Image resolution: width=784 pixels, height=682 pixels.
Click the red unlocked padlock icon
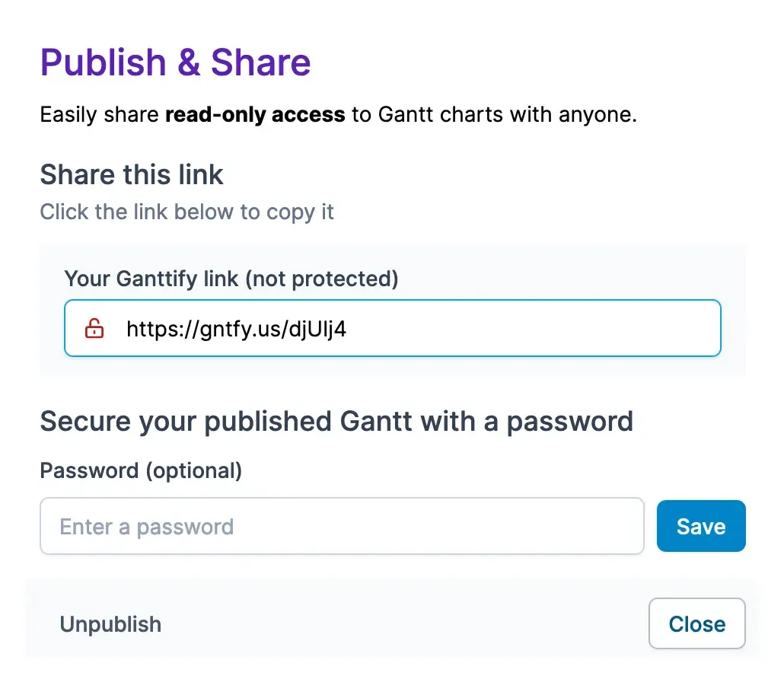coord(94,328)
